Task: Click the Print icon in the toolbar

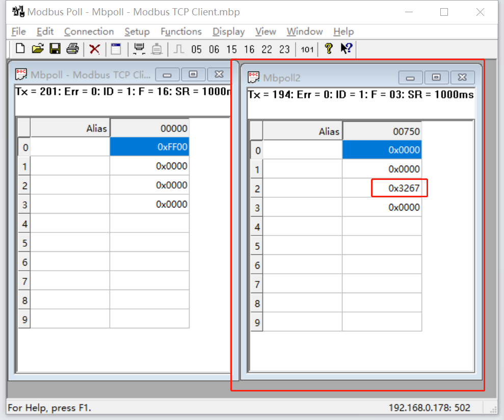Action: coord(72,49)
